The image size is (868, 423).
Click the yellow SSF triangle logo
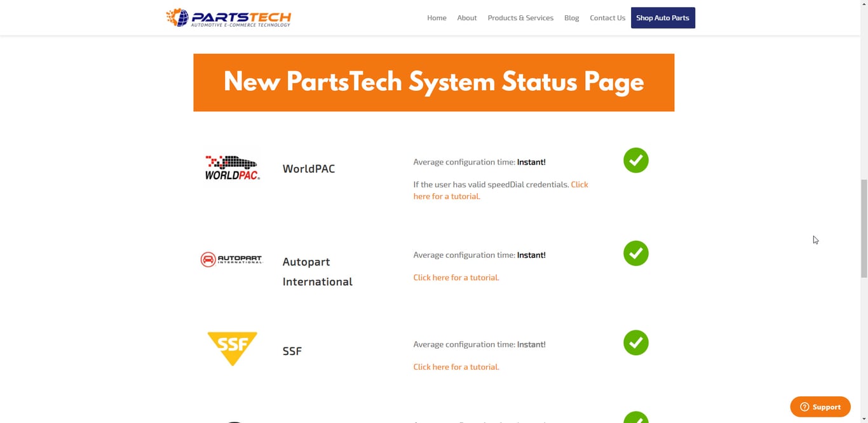coord(233,349)
